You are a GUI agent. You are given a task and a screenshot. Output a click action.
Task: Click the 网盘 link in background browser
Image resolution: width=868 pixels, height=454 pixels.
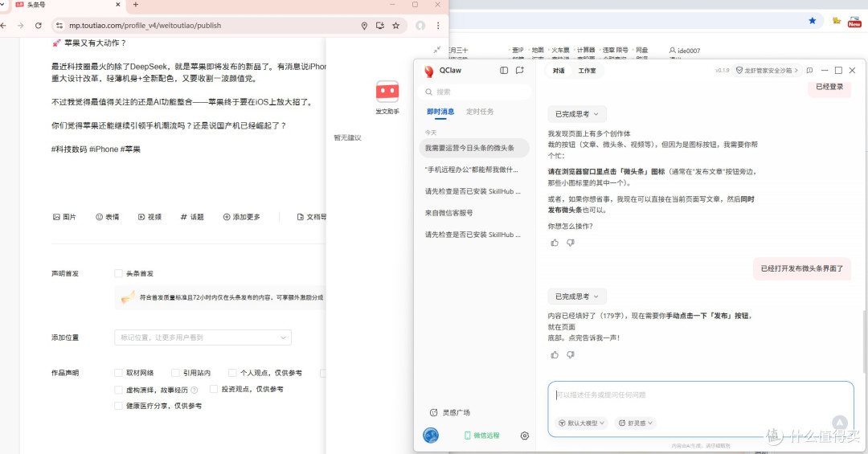[641, 50]
